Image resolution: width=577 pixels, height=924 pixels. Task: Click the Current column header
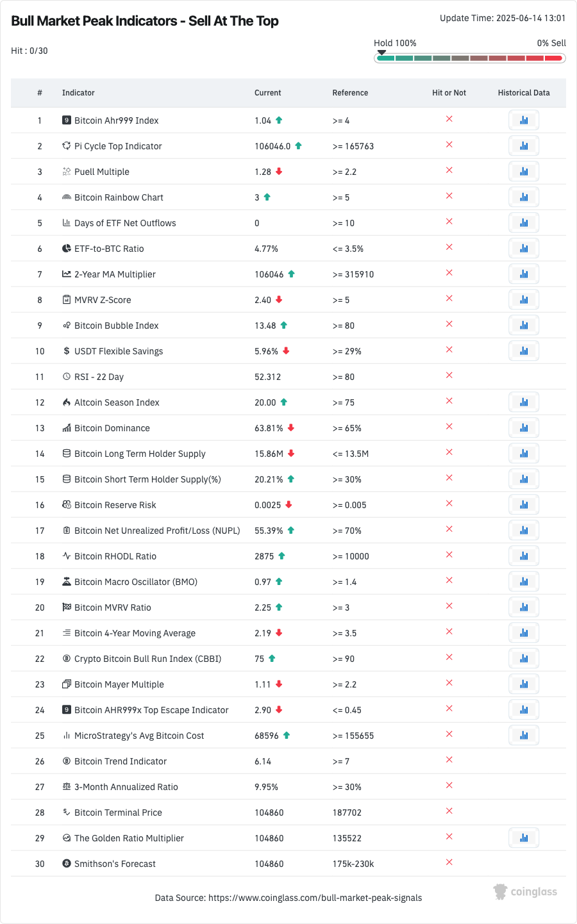coord(267,93)
